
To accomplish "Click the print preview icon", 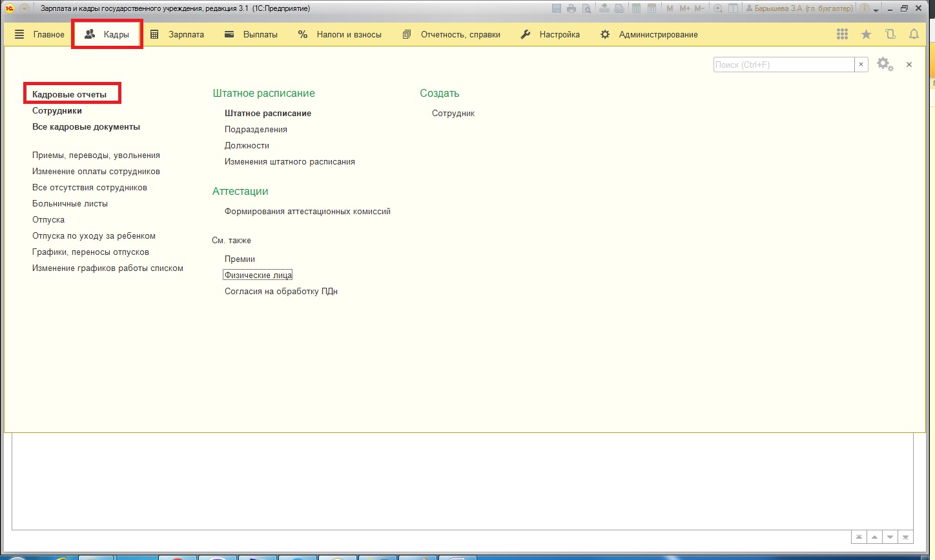I will coord(587,8).
